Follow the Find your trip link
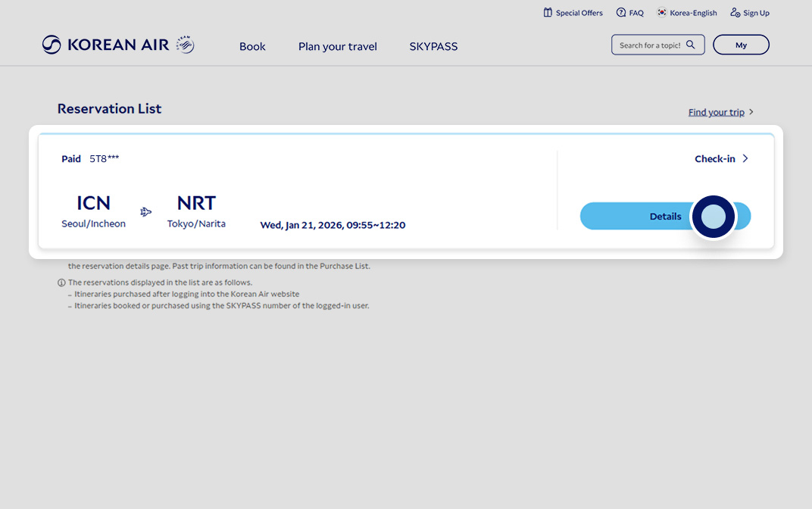This screenshot has height=509, width=812. 716,112
